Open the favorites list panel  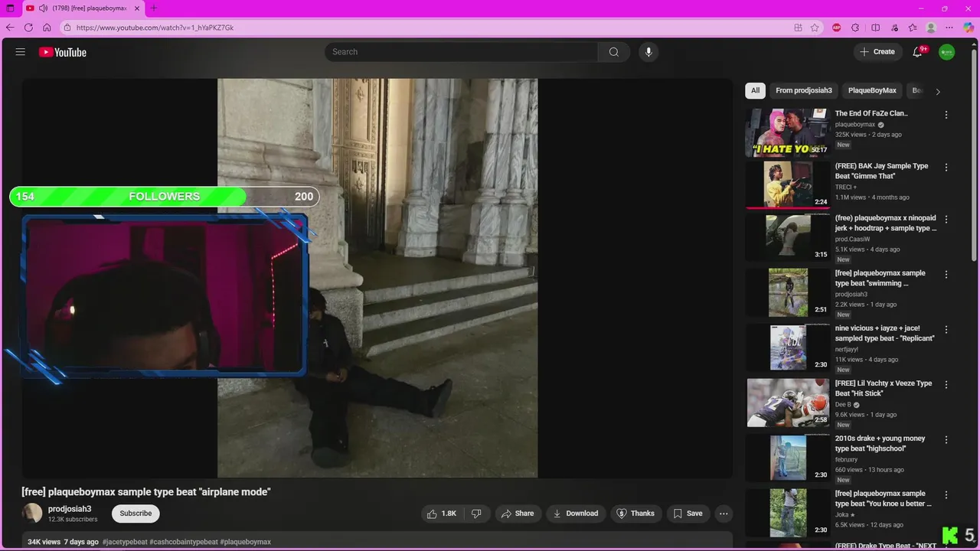point(913,28)
